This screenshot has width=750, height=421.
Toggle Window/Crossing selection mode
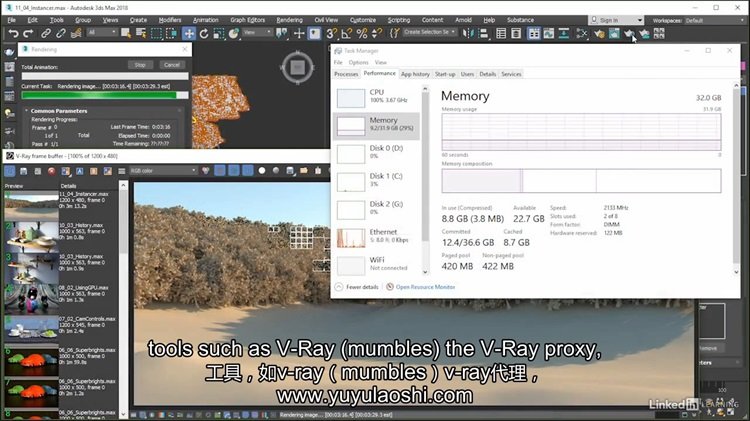point(171,33)
